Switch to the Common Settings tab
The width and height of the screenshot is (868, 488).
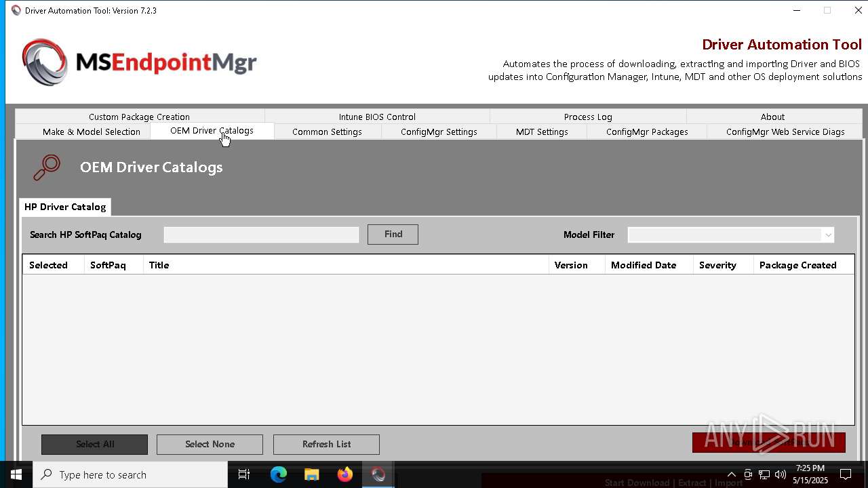(327, 131)
